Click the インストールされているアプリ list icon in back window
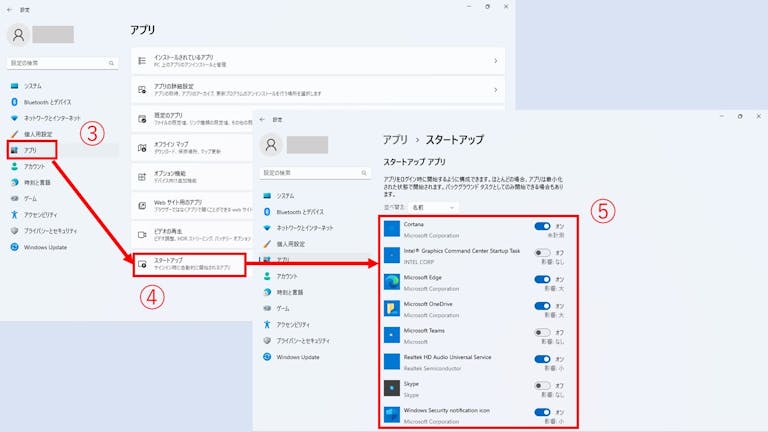768x432 pixels. coord(142,61)
